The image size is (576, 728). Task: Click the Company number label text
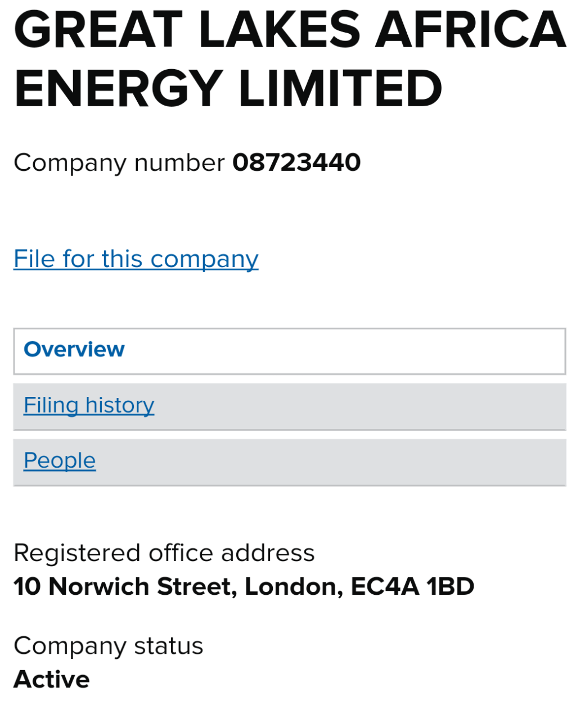tap(119, 163)
